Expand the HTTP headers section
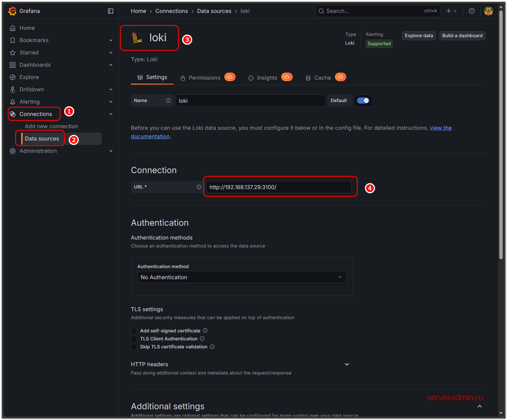The image size is (507, 420). pyautogui.click(x=347, y=364)
